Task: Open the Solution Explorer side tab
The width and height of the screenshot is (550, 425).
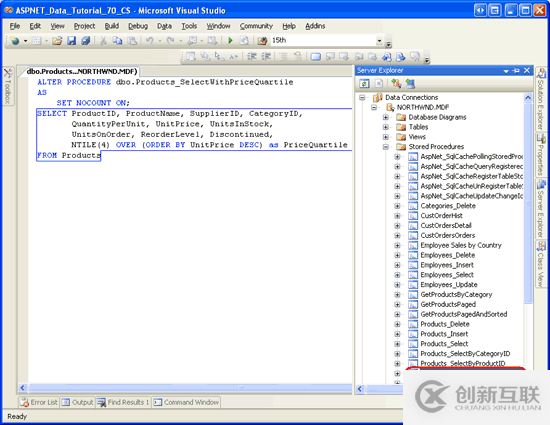Action: coord(541,99)
